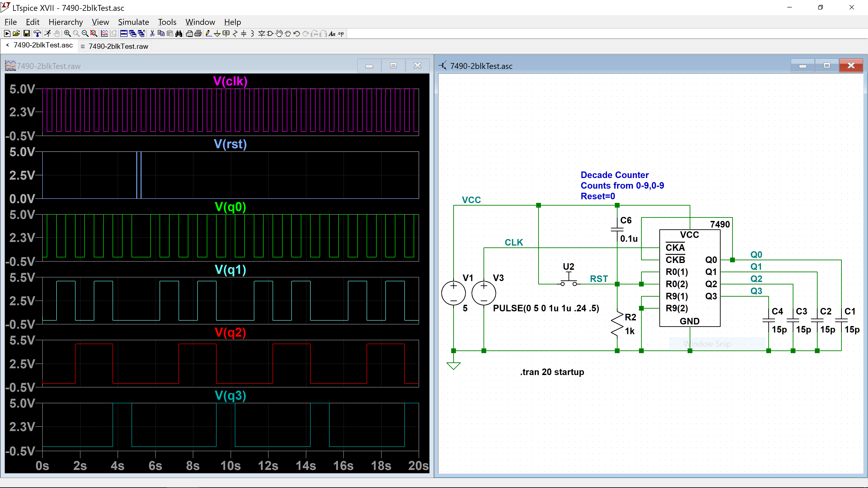Click the V(q0) trace label
868x488 pixels.
point(230,207)
